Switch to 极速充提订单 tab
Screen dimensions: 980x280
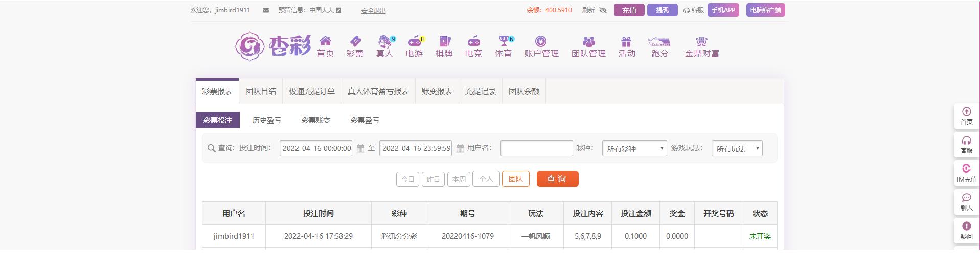pyautogui.click(x=312, y=91)
